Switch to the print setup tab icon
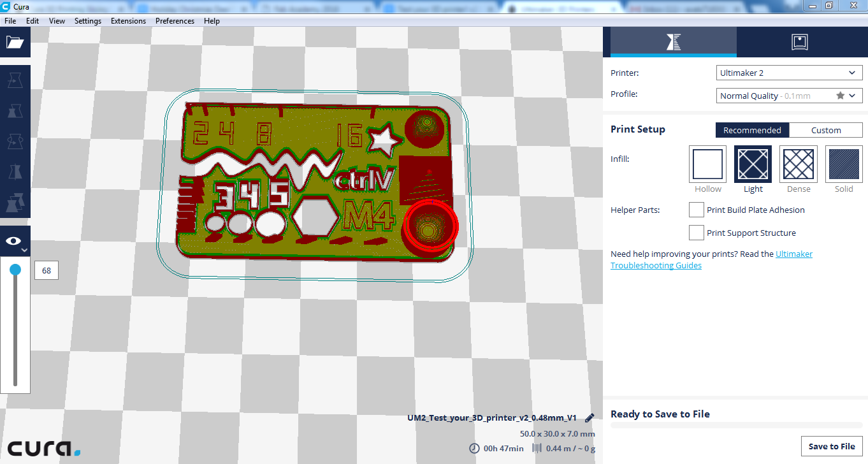The image size is (868, 464). (x=673, y=42)
